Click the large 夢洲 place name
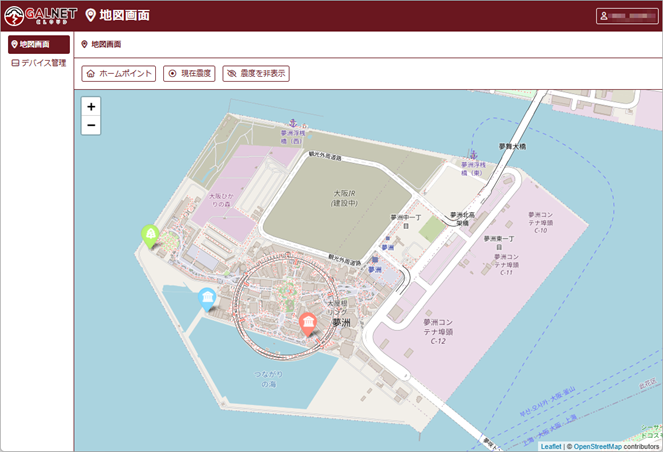 (x=341, y=323)
